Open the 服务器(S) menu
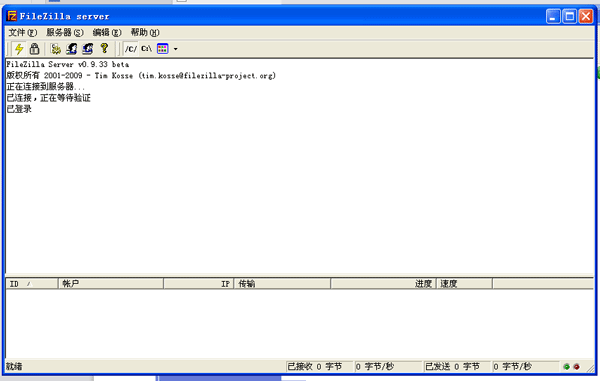 tap(65, 33)
